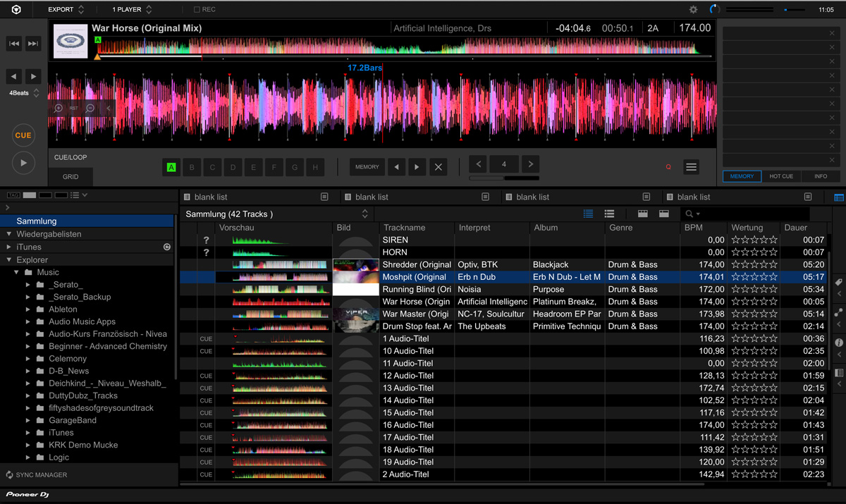Open the EXPORT mode dropdown
Image resolution: width=846 pixels, height=504 pixels.
(66, 10)
